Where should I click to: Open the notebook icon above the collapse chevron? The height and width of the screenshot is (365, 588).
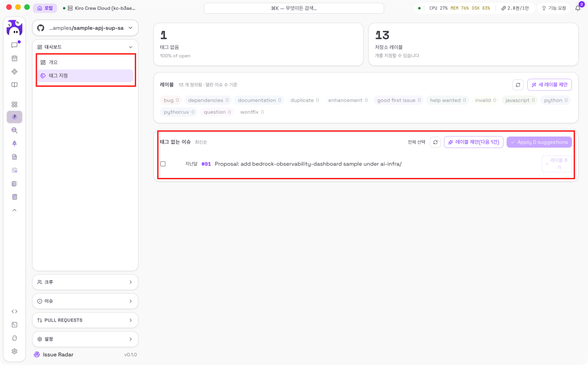point(14,197)
